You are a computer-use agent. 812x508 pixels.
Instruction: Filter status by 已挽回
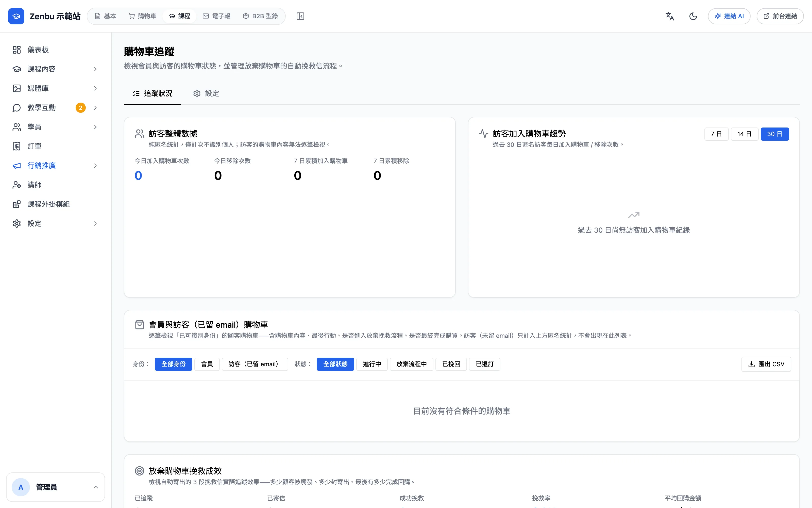[x=451, y=364]
